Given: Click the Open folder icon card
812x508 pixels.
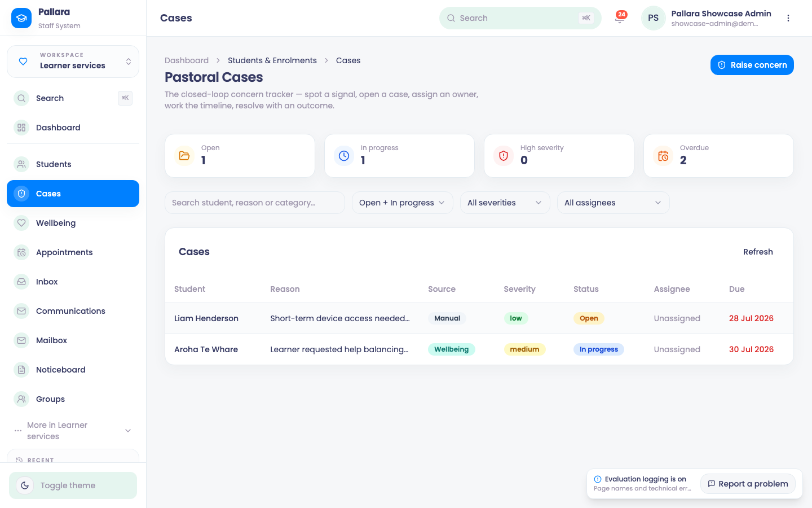Looking at the screenshot, I should tap(240, 156).
